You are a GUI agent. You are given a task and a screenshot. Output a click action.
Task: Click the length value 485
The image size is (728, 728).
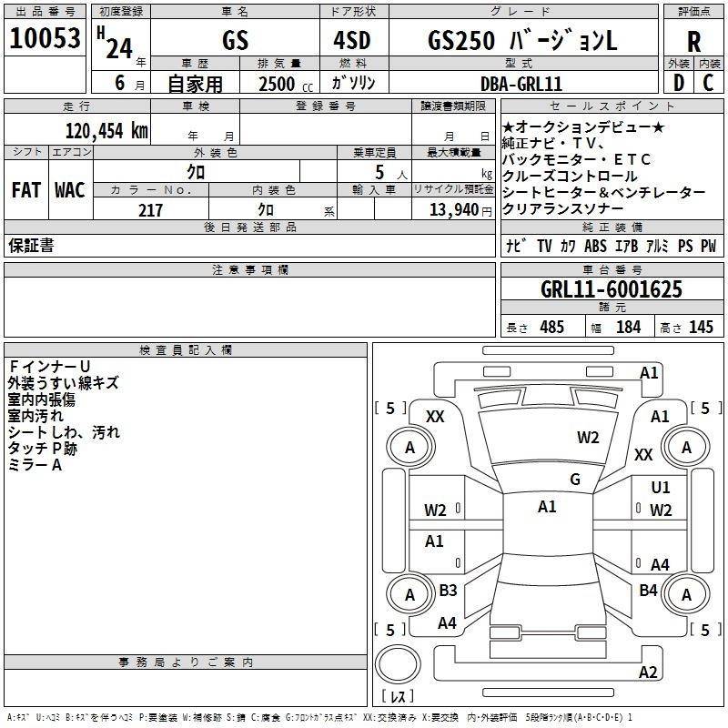point(552,327)
